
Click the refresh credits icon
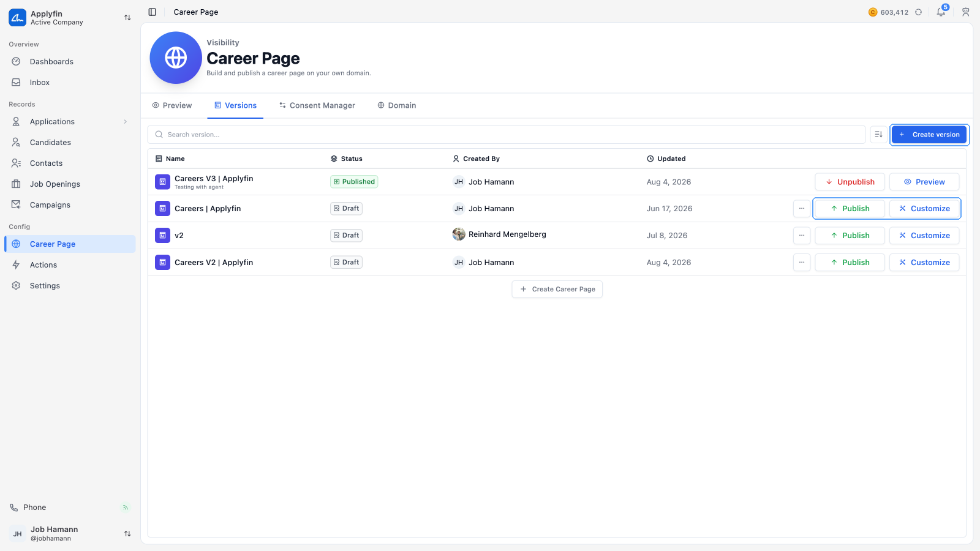918,12
